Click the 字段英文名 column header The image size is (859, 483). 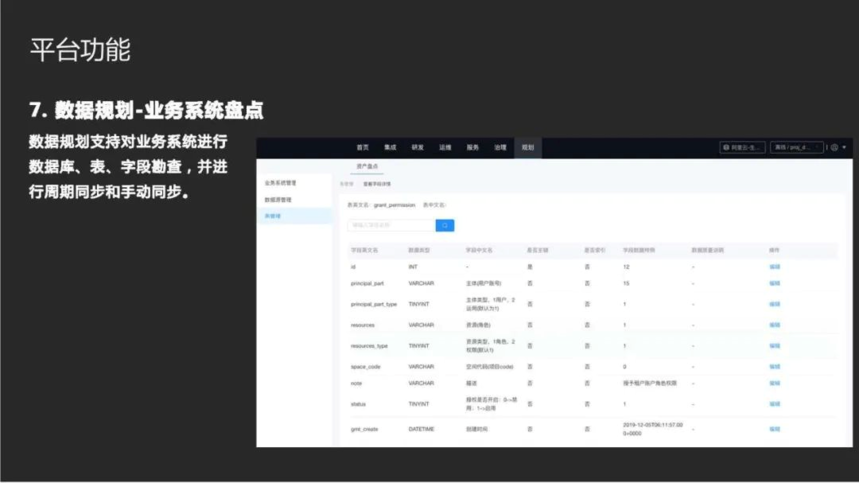click(x=364, y=250)
